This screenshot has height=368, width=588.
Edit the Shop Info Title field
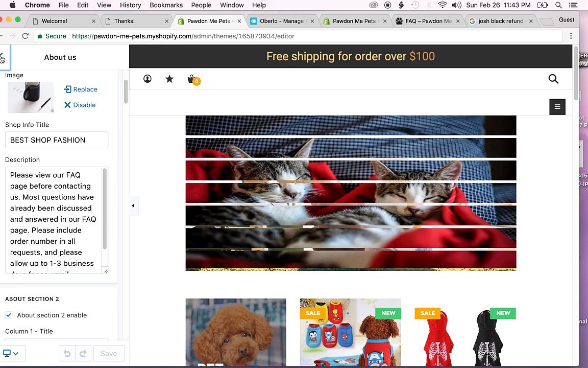57,140
